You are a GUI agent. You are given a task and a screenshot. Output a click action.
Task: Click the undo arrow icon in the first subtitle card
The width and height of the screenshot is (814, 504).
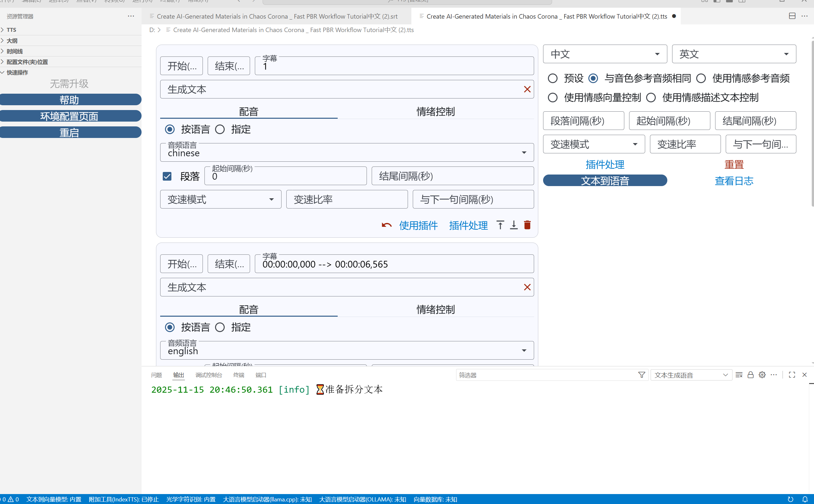(x=386, y=225)
